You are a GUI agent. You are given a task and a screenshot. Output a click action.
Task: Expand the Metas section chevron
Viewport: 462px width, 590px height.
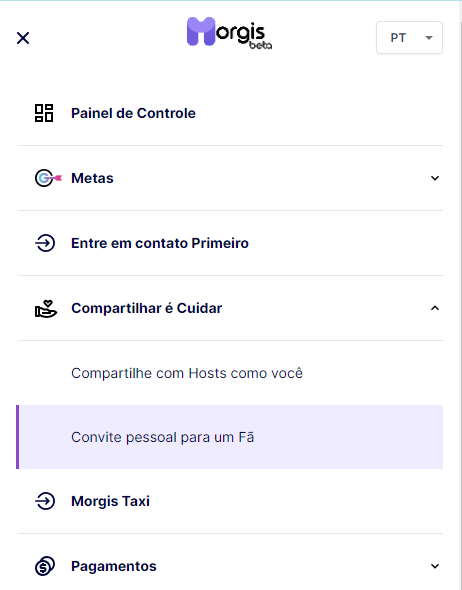click(435, 178)
